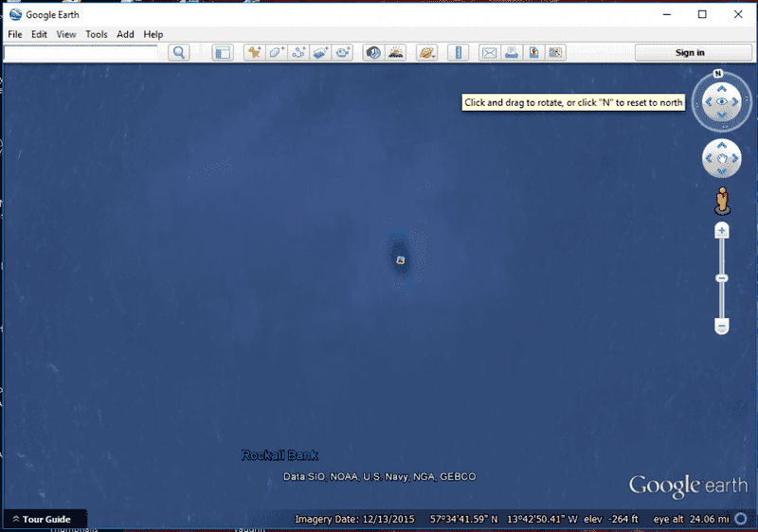Click look-down arrow on the look joystick

pyautogui.click(x=722, y=115)
